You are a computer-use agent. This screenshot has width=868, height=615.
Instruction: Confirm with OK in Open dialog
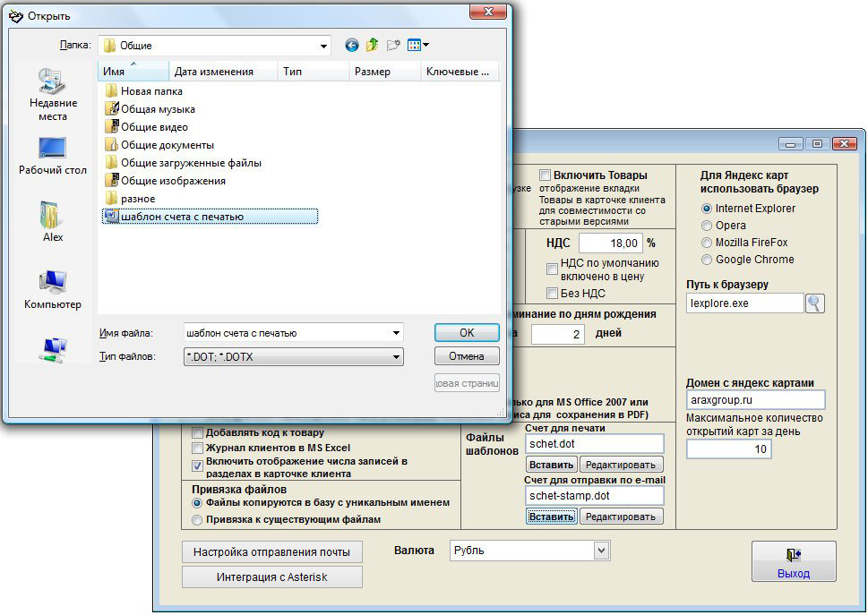click(467, 332)
